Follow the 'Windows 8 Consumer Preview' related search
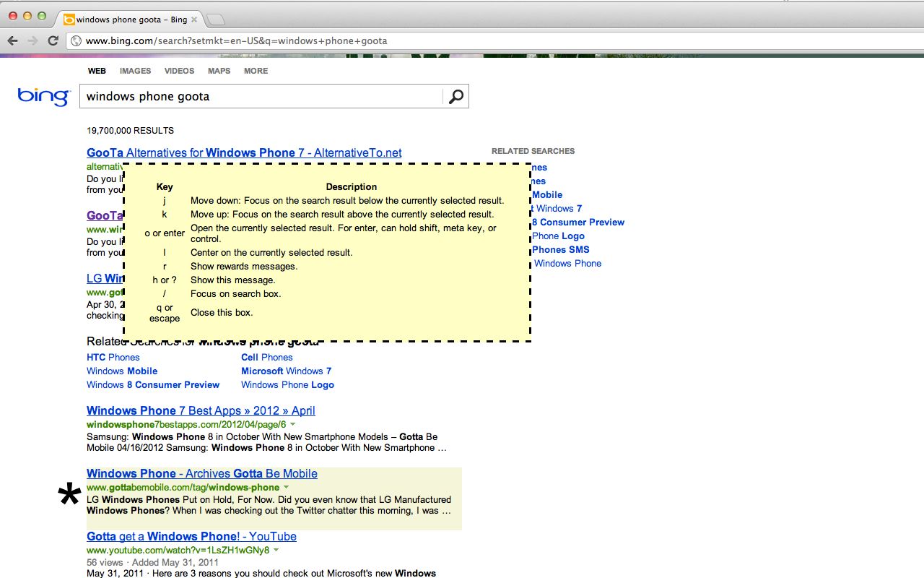 153,385
